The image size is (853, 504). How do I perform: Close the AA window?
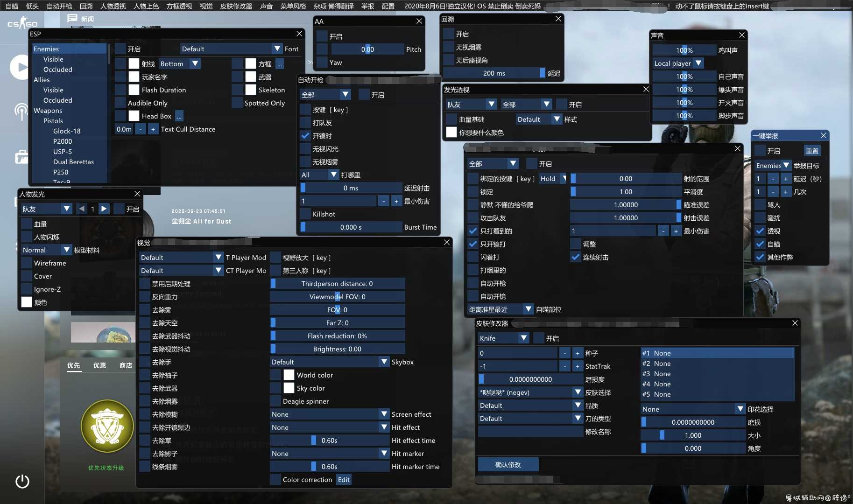click(x=419, y=21)
